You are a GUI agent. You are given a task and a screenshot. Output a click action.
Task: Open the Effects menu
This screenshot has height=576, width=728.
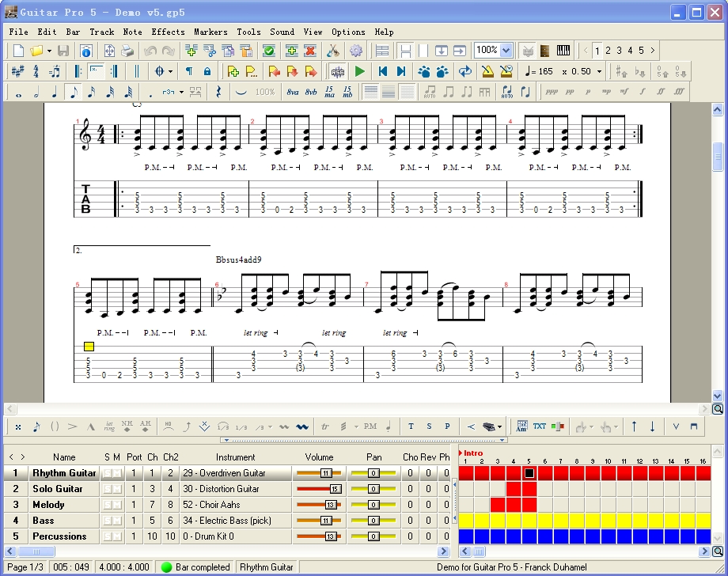[168, 32]
